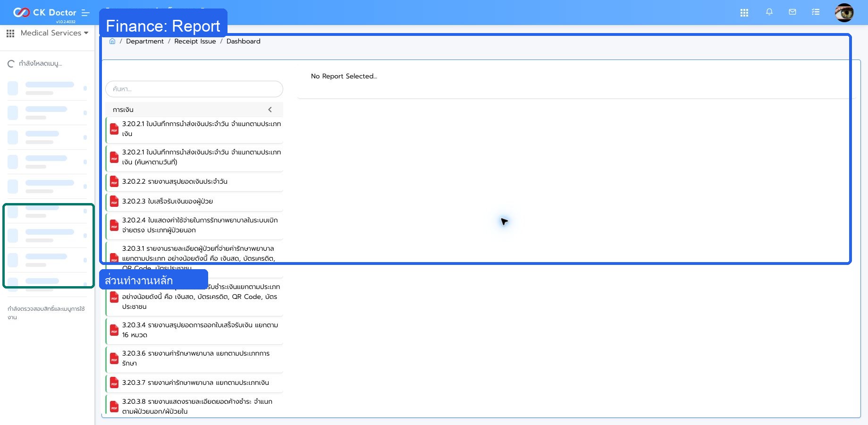Open report 3.20.2.2 รายงานสรุปยอดเงินประจำวัน
This screenshot has height=425, width=868.
point(194,182)
